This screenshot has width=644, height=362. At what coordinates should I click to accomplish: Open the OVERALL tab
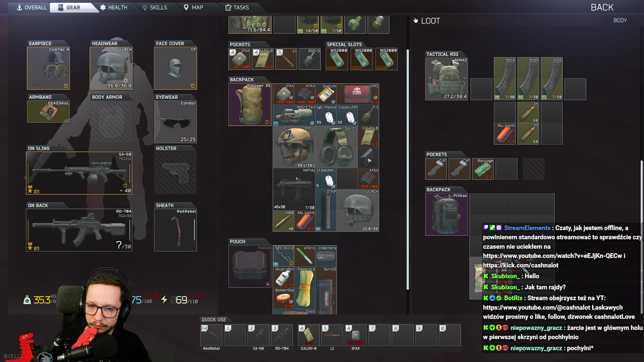(32, 7)
